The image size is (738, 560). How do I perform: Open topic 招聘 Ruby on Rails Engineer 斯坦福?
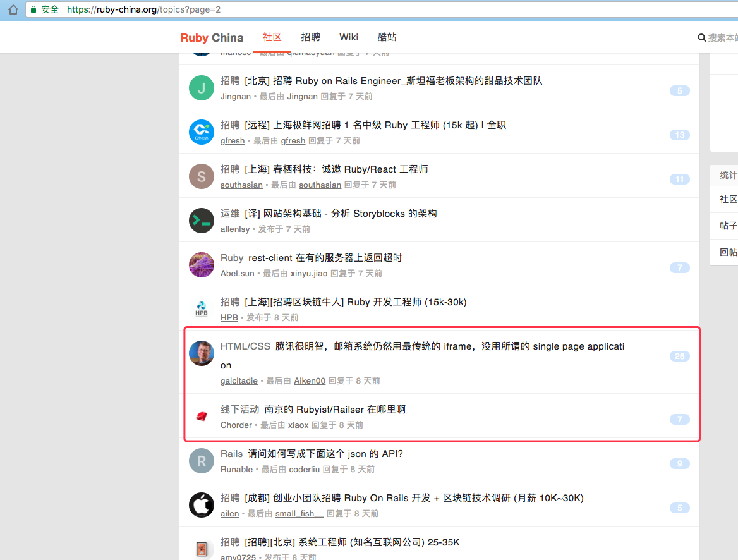(x=394, y=81)
